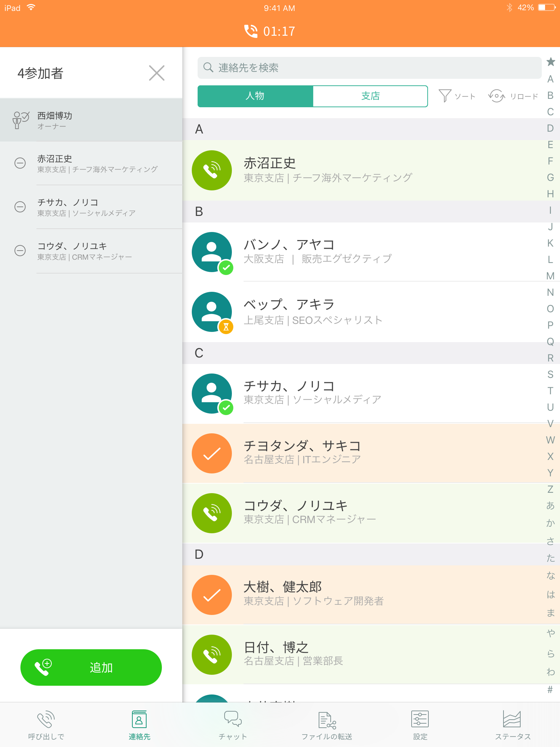Select contact バンノ、アヤコ avatar
Image resolution: width=560 pixels, height=747 pixels.
click(212, 252)
